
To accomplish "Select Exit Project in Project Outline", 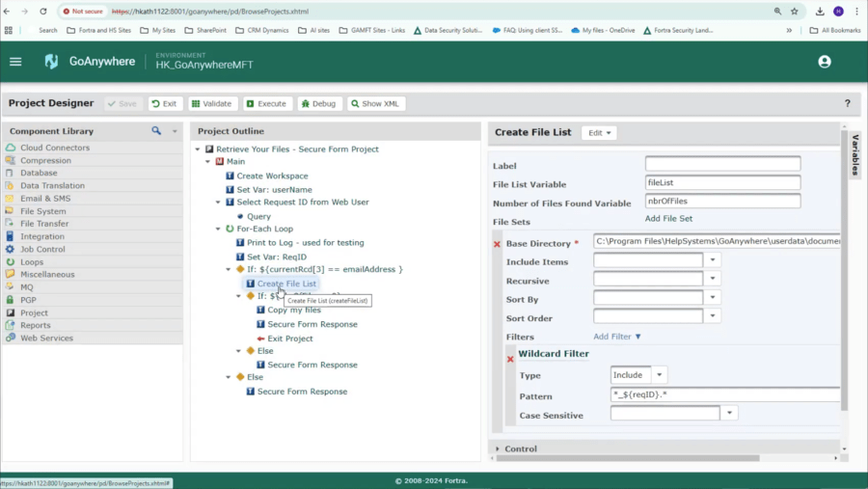I will pyautogui.click(x=289, y=339).
